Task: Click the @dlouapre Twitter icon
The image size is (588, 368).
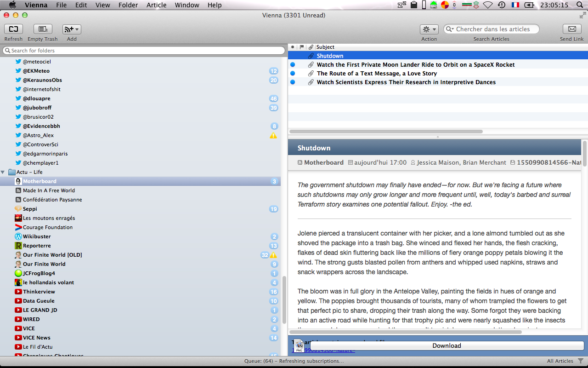Action: pyautogui.click(x=18, y=98)
